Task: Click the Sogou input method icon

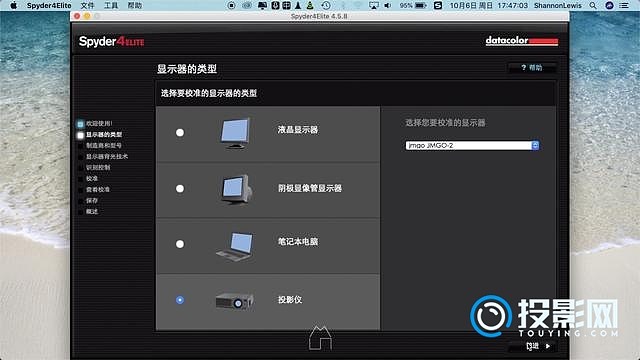Action: pos(438,5)
